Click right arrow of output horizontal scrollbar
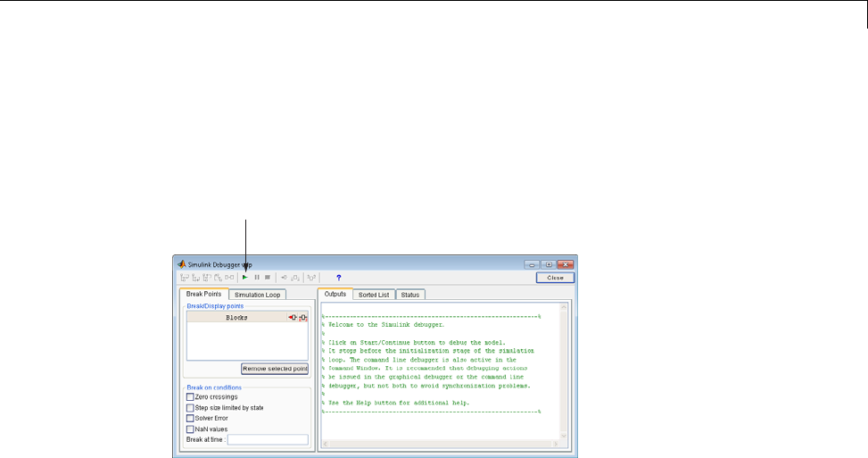This screenshot has width=868, height=458. pos(556,444)
